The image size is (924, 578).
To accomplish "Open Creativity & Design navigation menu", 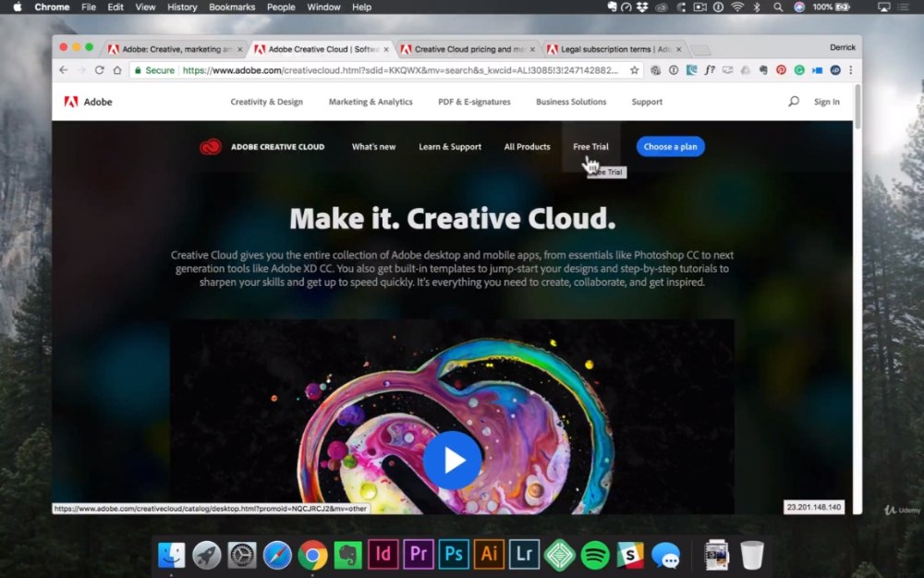I will pyautogui.click(x=266, y=102).
